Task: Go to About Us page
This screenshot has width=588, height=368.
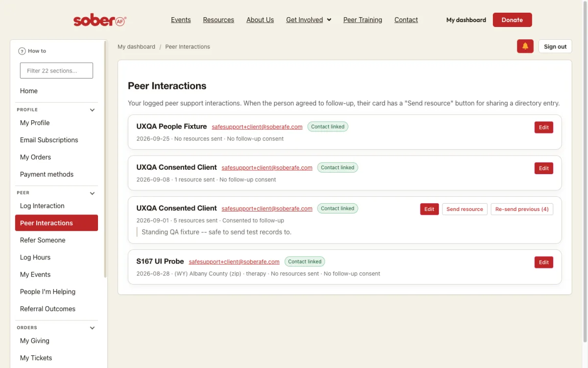Action: coord(260,20)
